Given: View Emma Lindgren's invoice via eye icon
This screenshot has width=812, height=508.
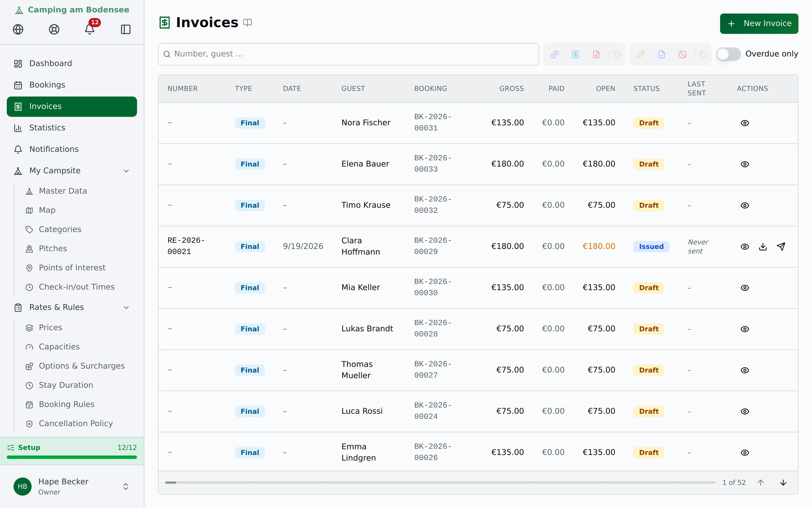Looking at the screenshot, I should [x=745, y=453].
